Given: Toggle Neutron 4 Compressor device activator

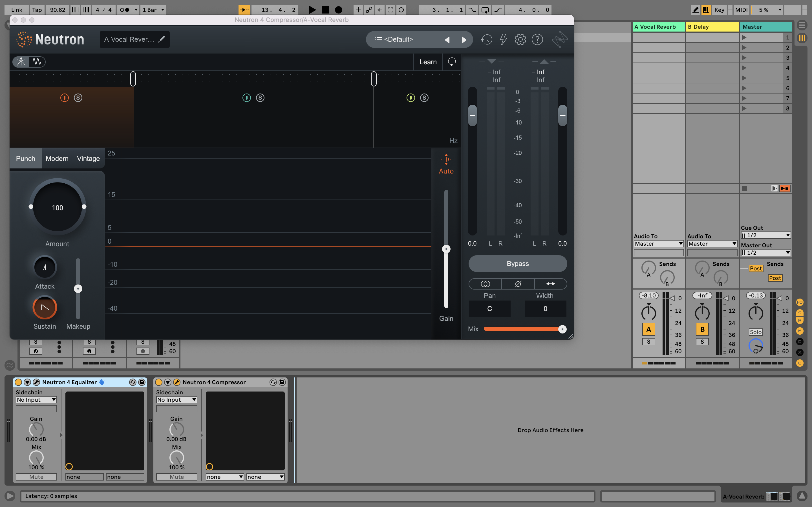Looking at the screenshot, I should pos(159,382).
